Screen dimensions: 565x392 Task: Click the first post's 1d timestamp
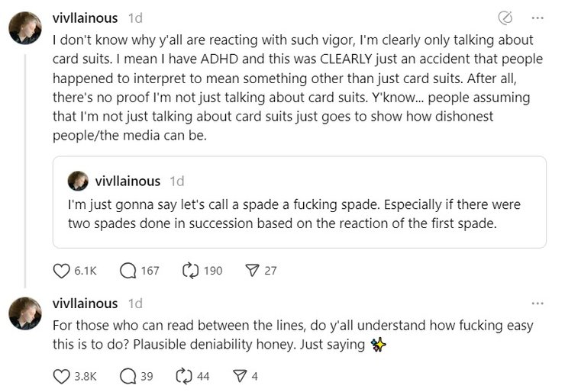pos(134,18)
